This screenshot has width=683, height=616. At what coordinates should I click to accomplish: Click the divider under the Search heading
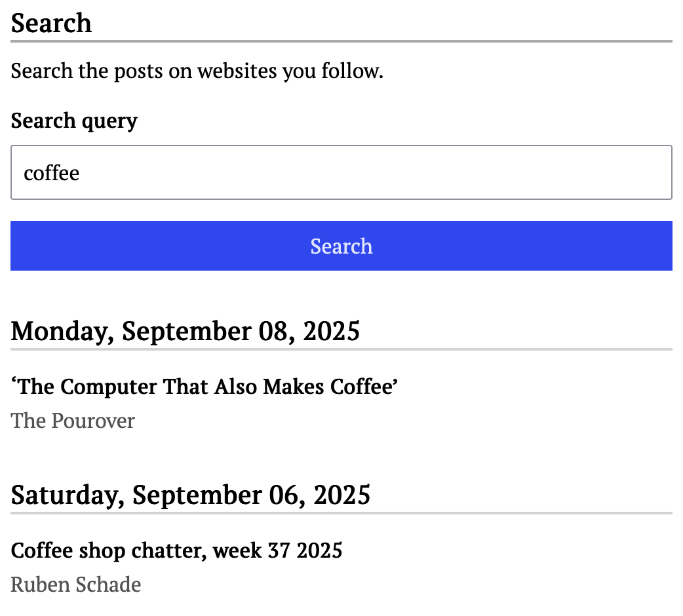pos(341,40)
